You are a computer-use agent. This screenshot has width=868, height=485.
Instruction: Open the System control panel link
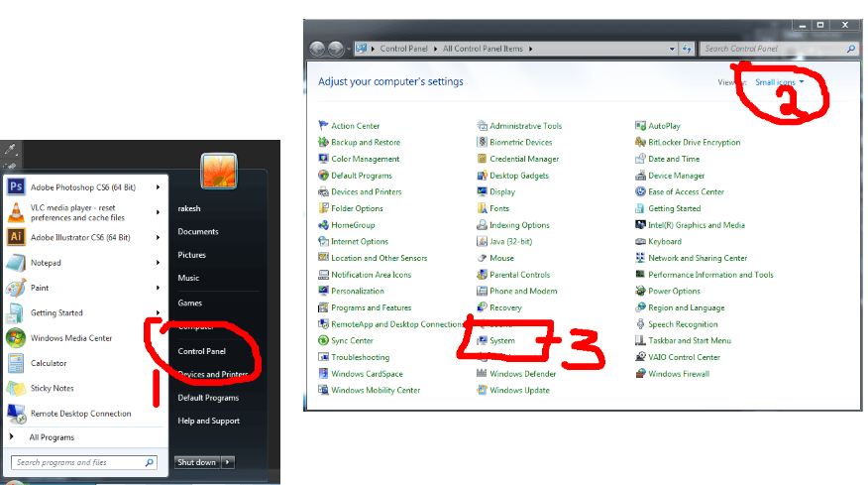tap(502, 341)
